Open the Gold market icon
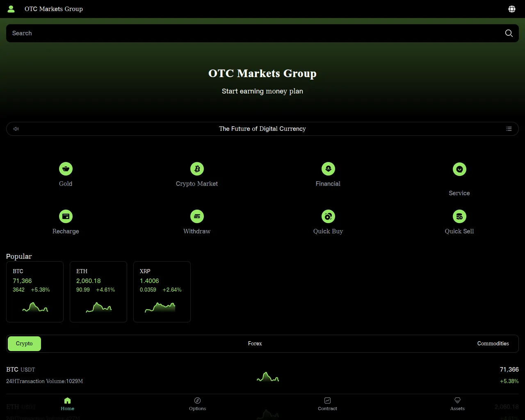This screenshot has width=525, height=420. point(66,169)
